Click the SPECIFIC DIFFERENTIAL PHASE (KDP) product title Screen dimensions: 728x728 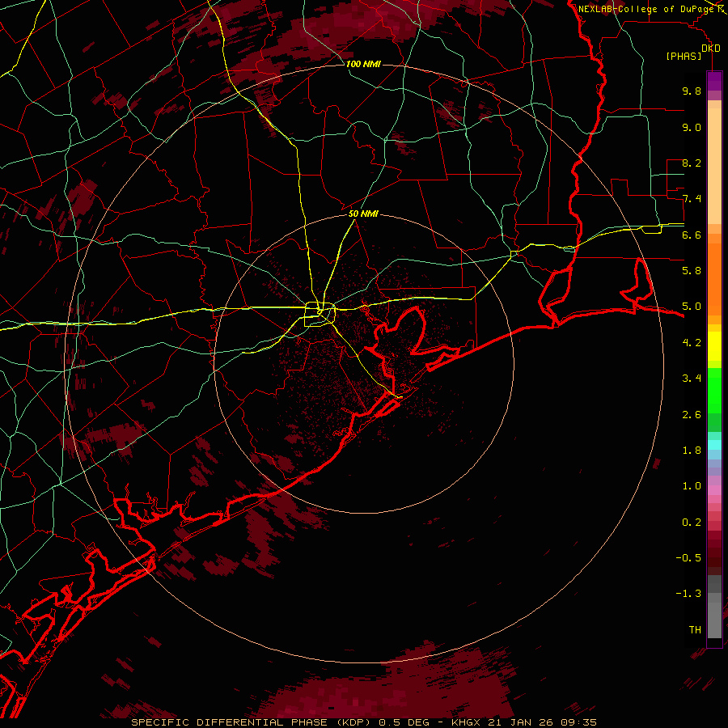click(x=252, y=722)
